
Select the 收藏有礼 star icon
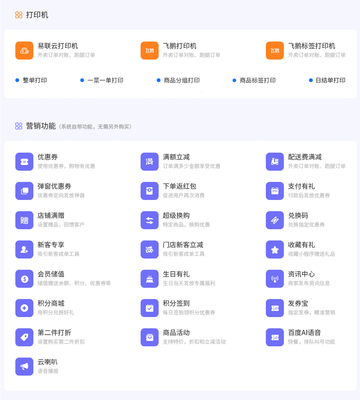[x=275, y=249]
